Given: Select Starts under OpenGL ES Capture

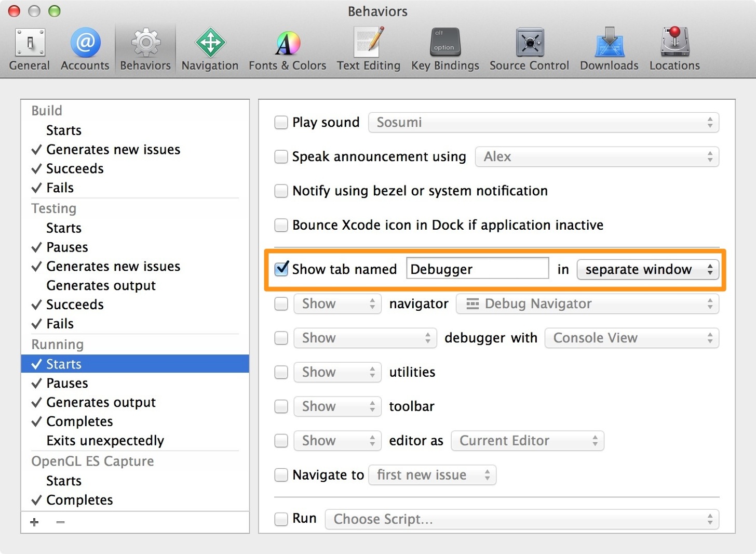Looking at the screenshot, I should (135, 481).
